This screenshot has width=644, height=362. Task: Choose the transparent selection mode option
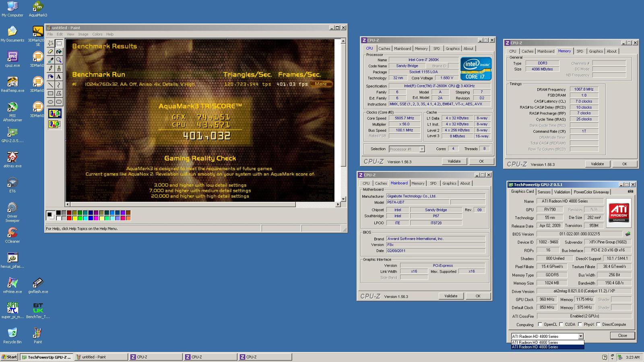tap(55, 124)
